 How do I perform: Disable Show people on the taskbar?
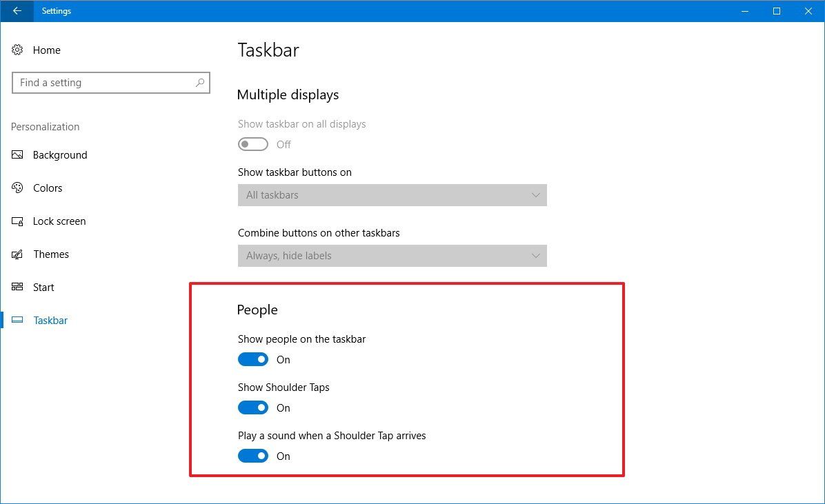(x=252, y=359)
